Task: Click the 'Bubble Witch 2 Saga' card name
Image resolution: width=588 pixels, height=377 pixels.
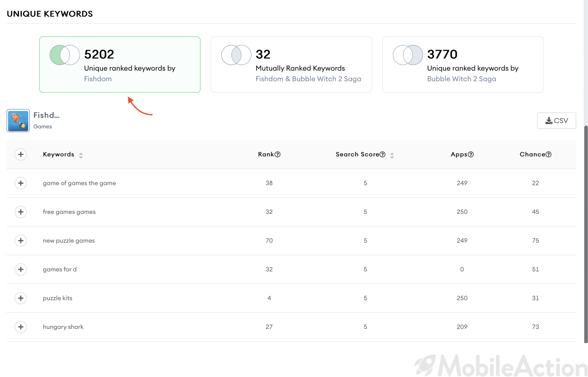Action: pos(462,79)
